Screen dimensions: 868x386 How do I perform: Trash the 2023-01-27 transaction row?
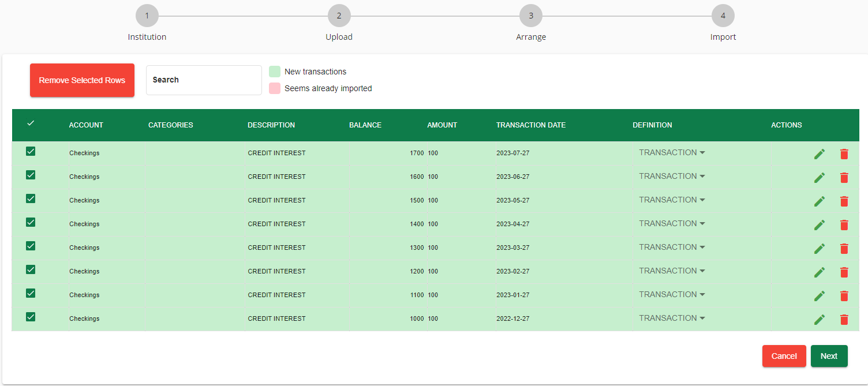pyautogui.click(x=844, y=296)
